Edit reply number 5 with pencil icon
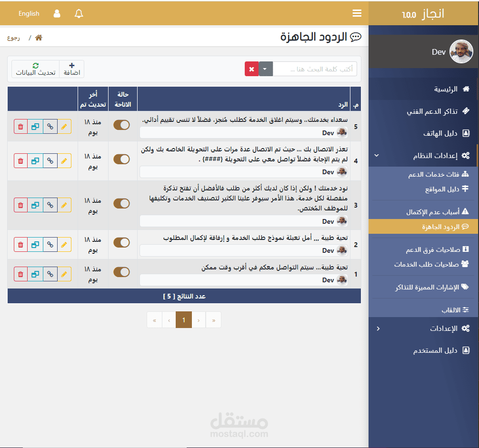This screenshot has height=448, width=479. [64, 127]
